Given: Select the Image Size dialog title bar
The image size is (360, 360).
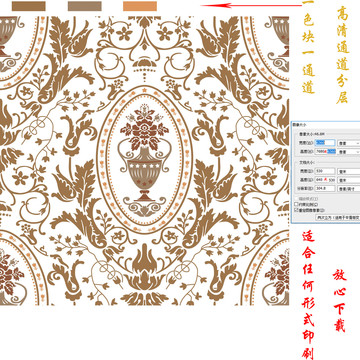Looking at the screenshot, I should tap(325, 124).
